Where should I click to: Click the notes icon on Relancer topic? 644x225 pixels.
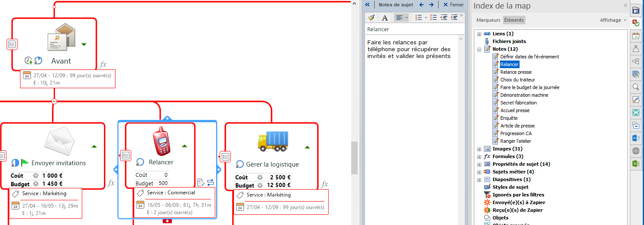pyautogui.click(x=126, y=156)
